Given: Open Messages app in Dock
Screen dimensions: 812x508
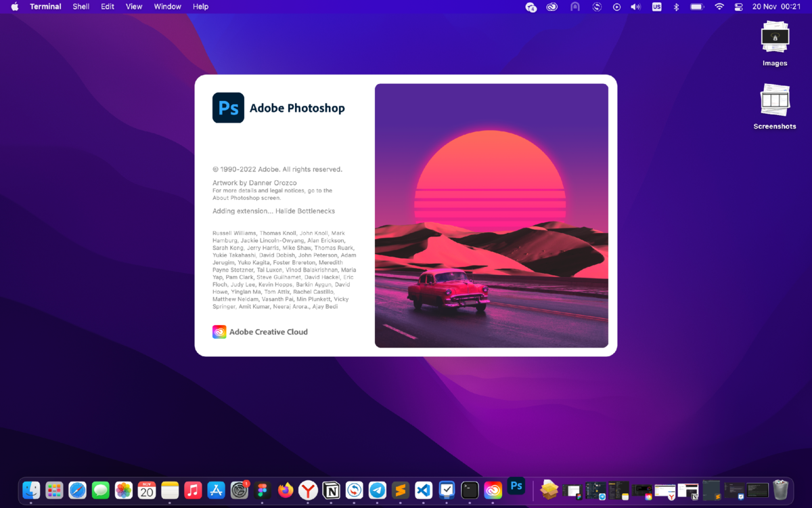Looking at the screenshot, I should (x=100, y=490).
